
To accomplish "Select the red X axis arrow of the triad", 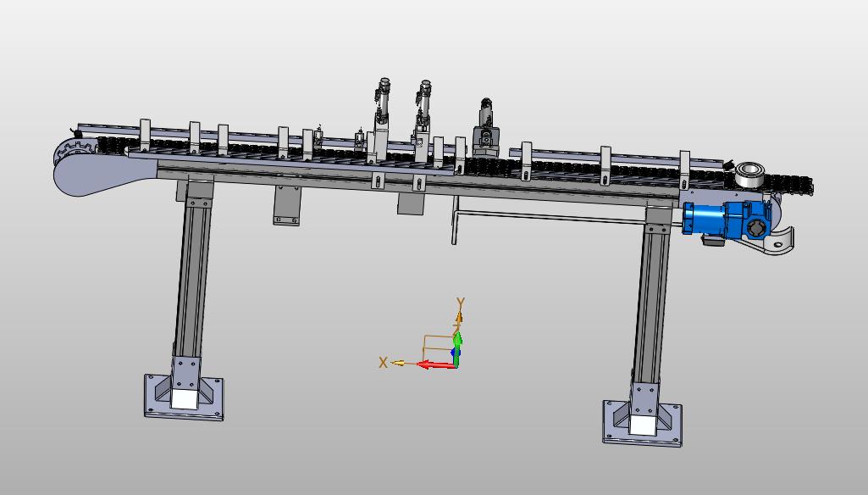I will click(435, 364).
